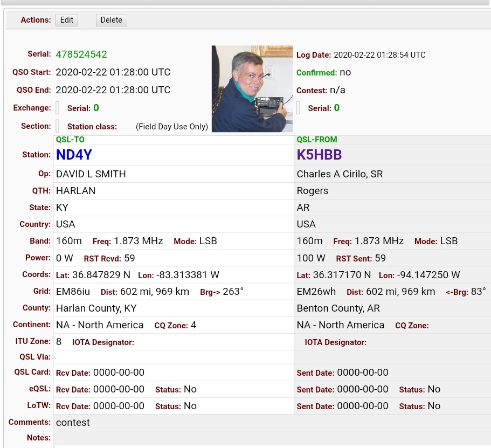This screenshot has width=491, height=448.
Task: Click the Edit action button
Action: coord(66,20)
